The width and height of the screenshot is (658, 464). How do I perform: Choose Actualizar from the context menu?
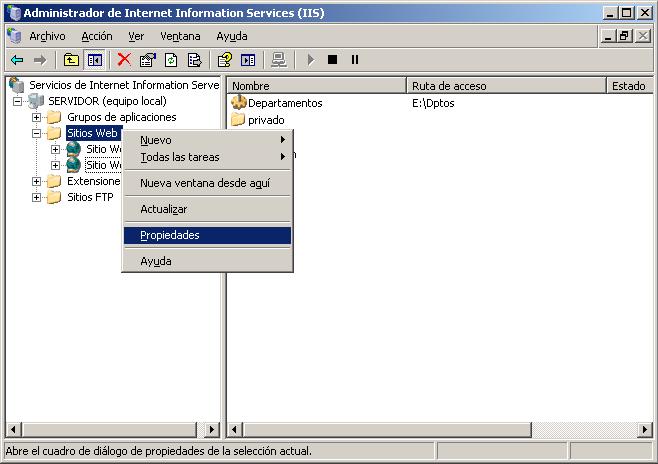coord(164,209)
